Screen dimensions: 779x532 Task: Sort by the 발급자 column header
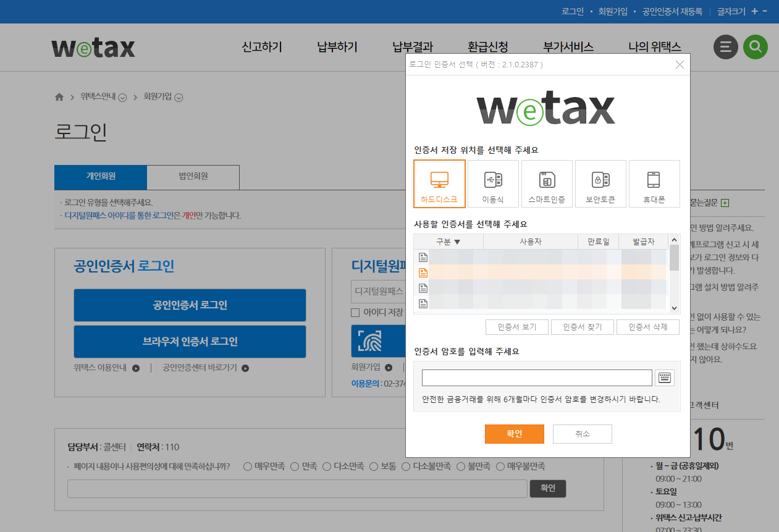coord(643,242)
